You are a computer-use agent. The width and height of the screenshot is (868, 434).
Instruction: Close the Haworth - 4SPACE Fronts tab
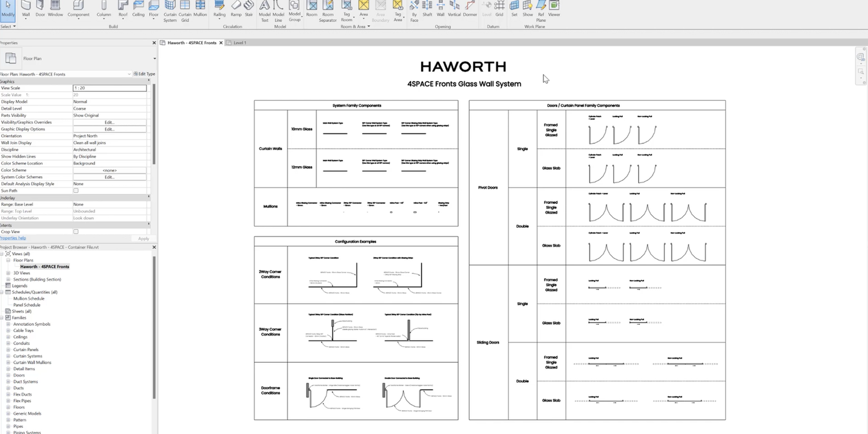221,43
